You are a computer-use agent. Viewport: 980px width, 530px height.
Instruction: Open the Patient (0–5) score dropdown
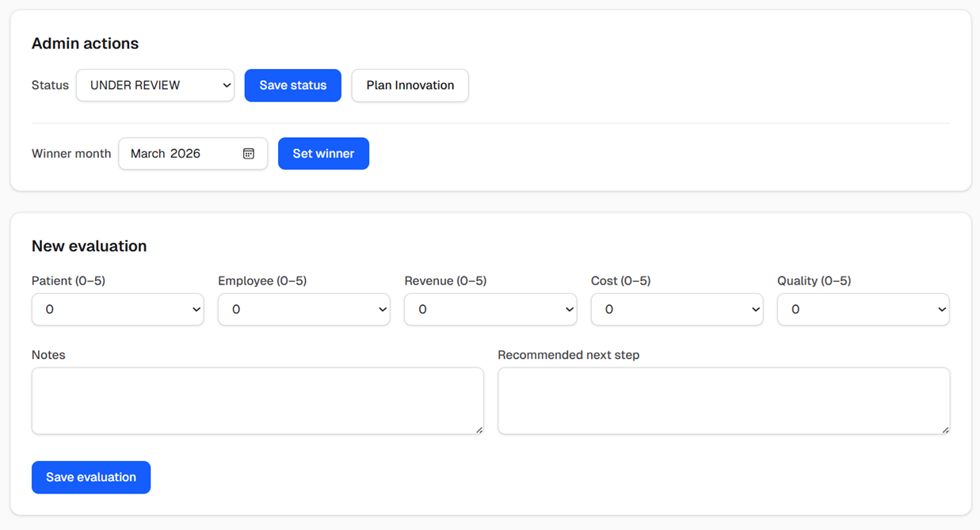click(117, 310)
